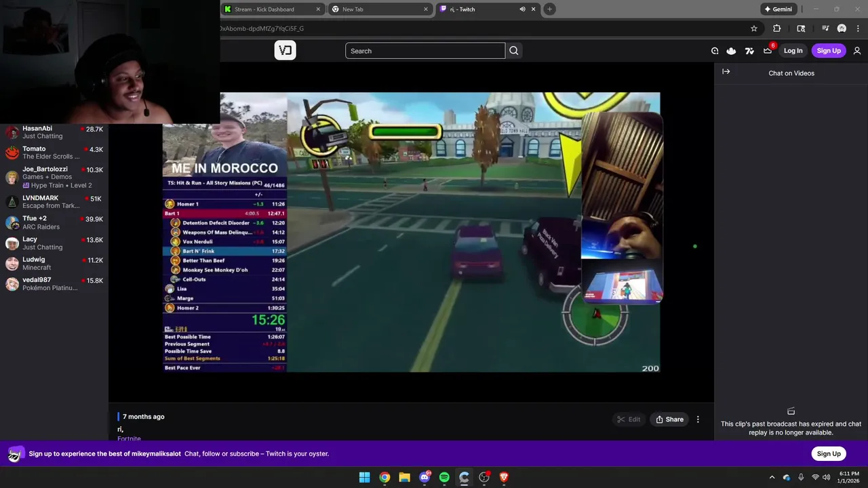Open Chrome's three-dot menu
Viewport: 868px width, 488px height.
tap(858, 28)
